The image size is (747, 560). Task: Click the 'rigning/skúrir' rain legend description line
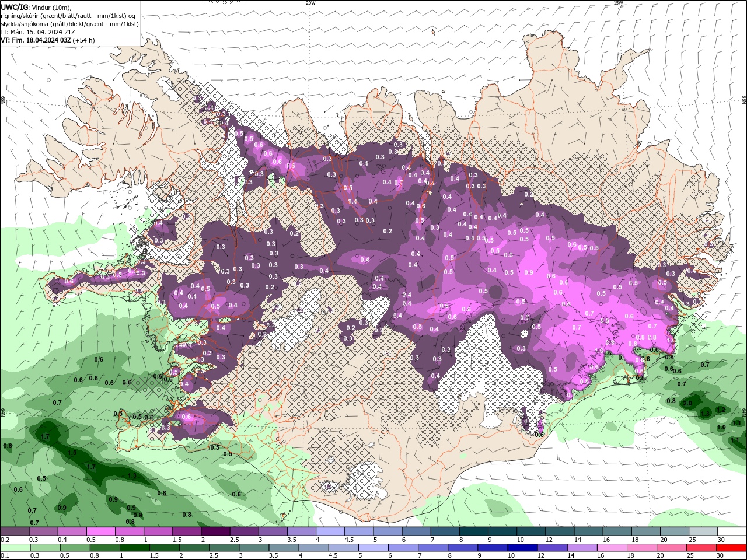coord(69,16)
